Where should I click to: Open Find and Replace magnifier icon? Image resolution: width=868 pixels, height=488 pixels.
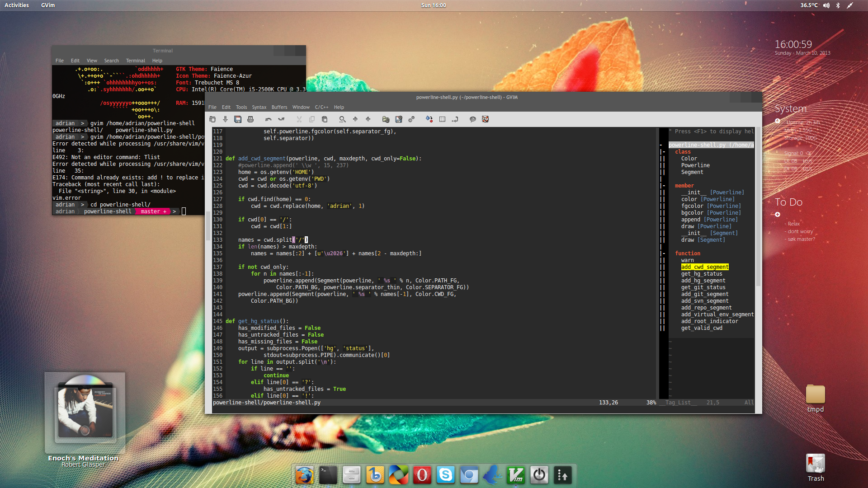click(x=342, y=119)
